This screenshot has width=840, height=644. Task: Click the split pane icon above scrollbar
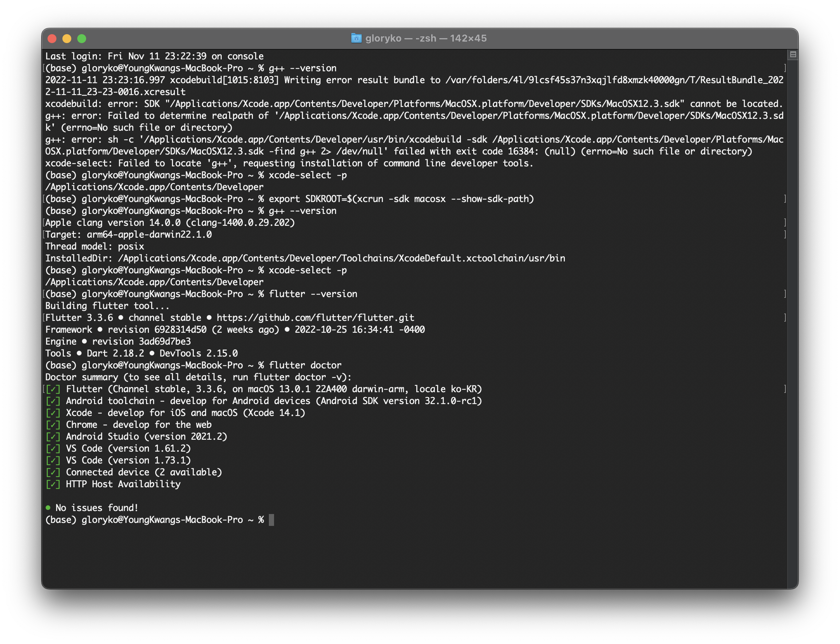tap(793, 55)
